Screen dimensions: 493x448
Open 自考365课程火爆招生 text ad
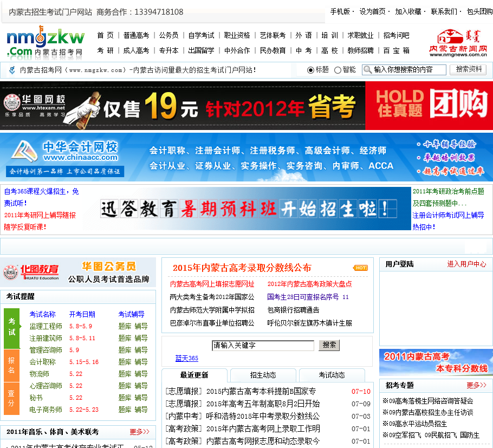tap(42, 197)
